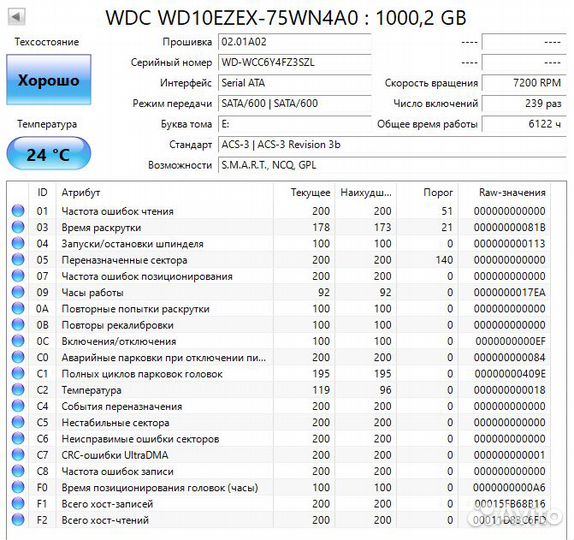The image size is (574, 540).
Task: Click the Атрибут column header
Action: click(165, 192)
